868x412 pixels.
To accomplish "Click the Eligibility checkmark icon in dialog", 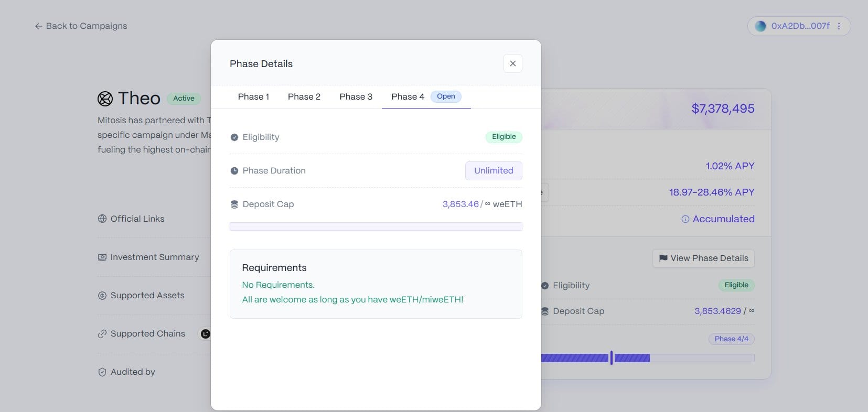I will 234,137.
